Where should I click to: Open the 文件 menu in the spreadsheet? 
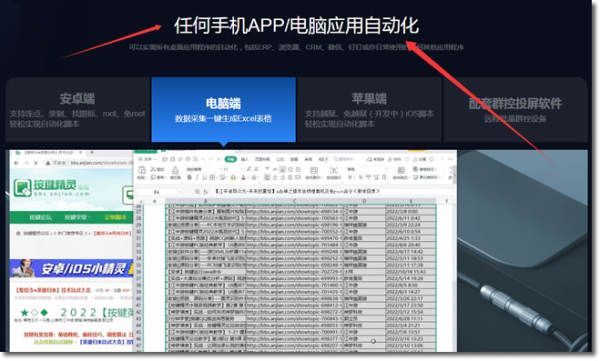[x=147, y=159]
